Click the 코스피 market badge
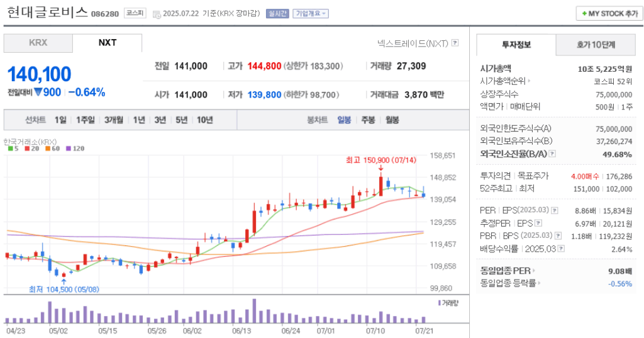 pos(135,13)
